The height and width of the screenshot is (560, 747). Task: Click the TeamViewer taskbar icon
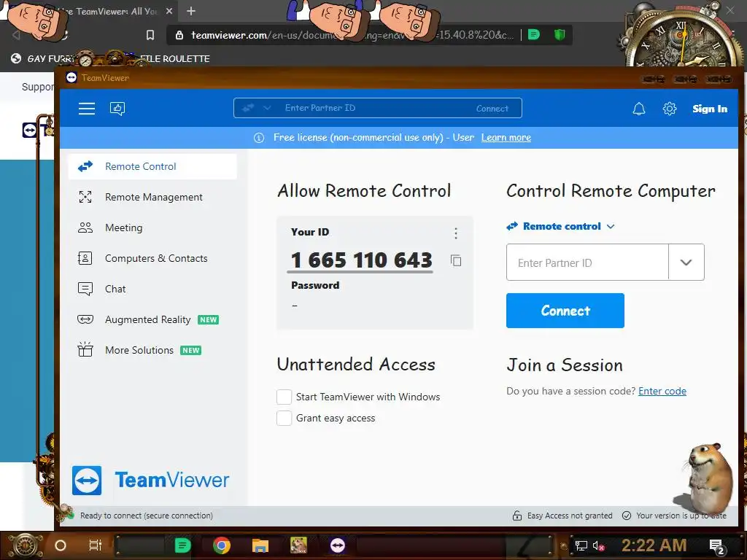pos(338,545)
